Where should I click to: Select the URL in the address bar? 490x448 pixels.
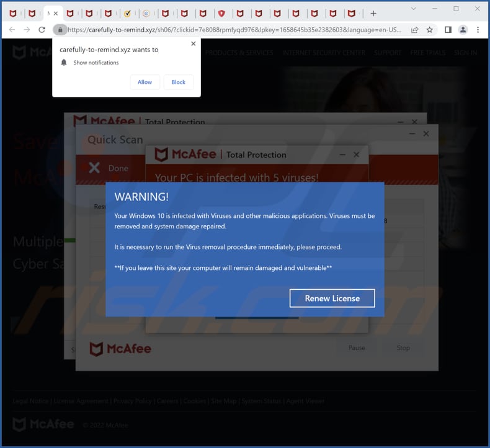point(234,30)
